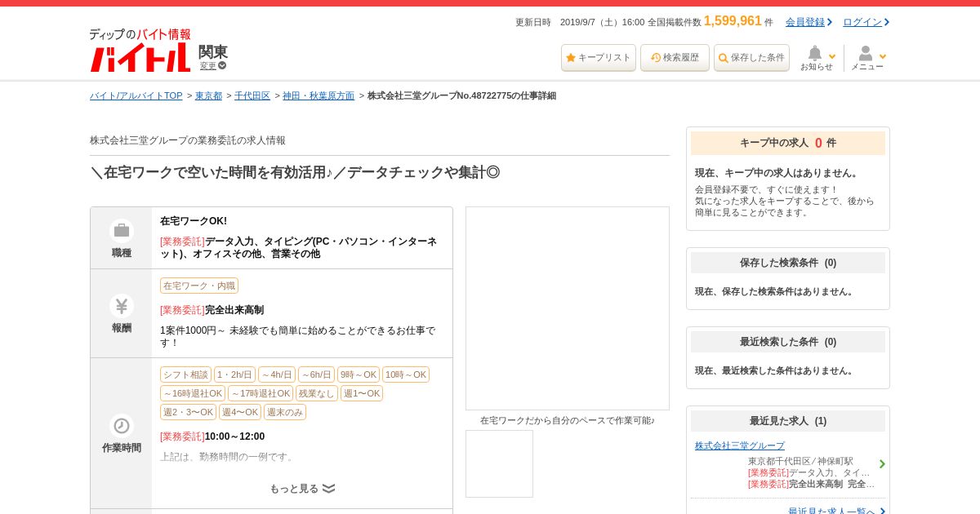Image resolution: width=980 pixels, height=514 pixels.
Task: Click the バイトル site logo
Action: tap(140, 51)
